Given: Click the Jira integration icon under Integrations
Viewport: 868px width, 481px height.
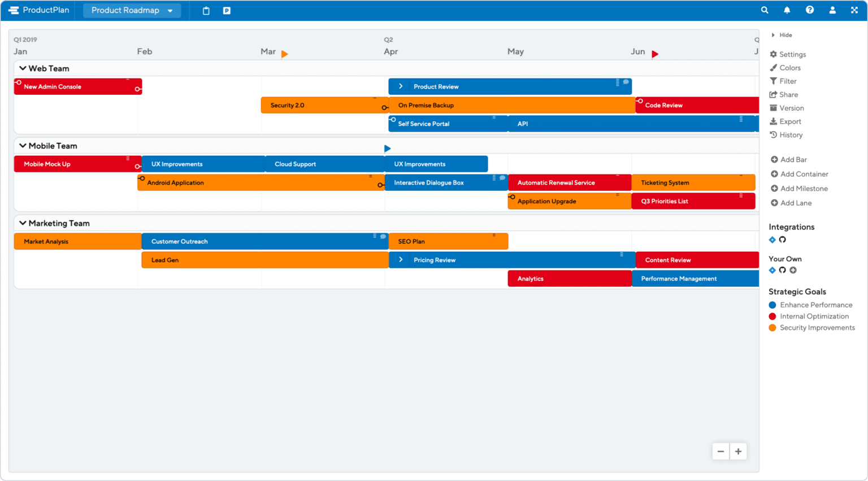Looking at the screenshot, I should click(772, 239).
